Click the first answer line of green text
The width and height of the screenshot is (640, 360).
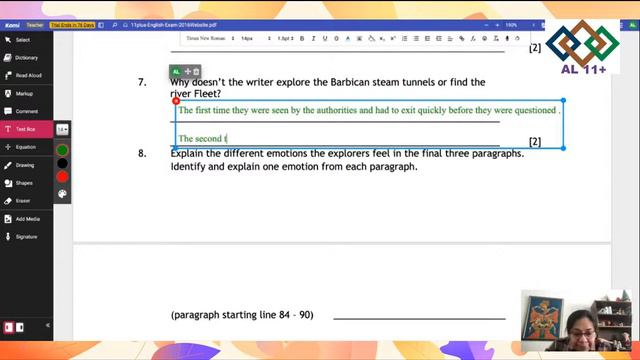coord(369,110)
